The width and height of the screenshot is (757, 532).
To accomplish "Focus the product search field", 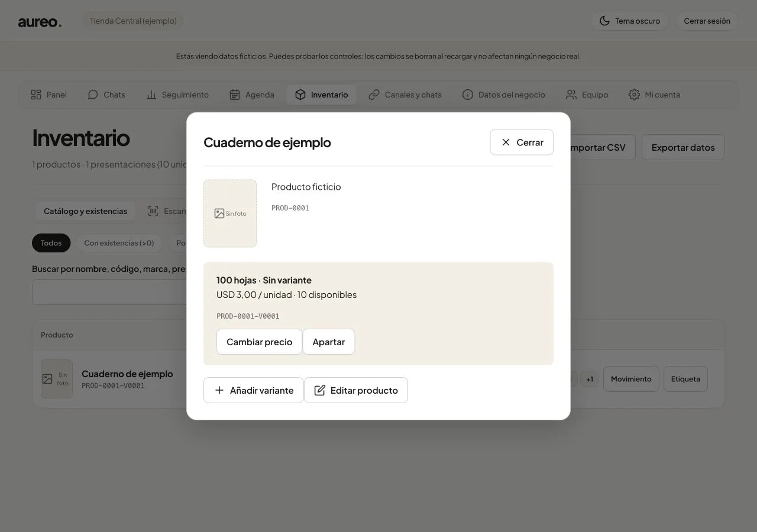I will pyautogui.click(x=109, y=292).
